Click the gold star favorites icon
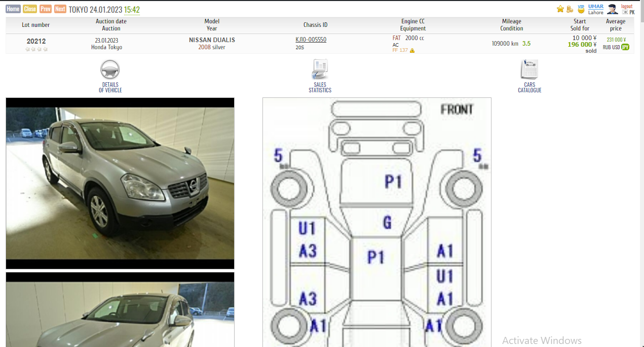Screen dimensions: 644x347 pyautogui.click(x=560, y=9)
